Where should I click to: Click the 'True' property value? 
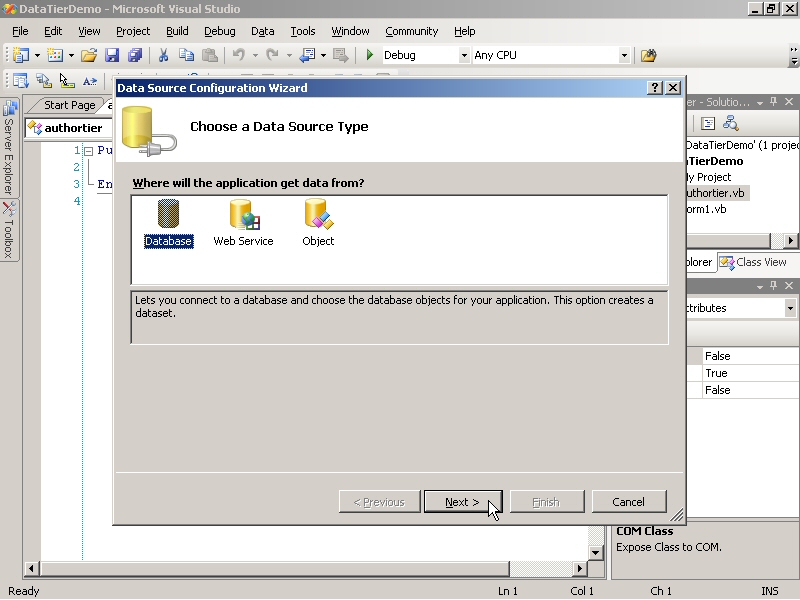coord(716,373)
